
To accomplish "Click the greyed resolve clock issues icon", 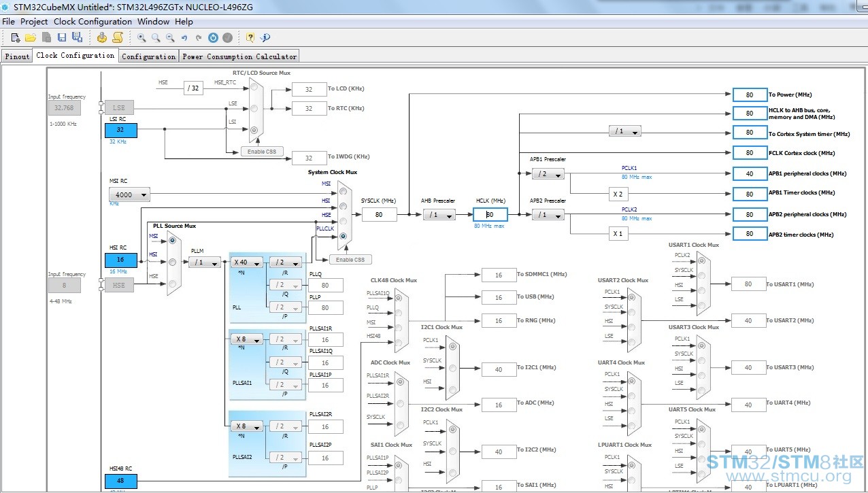I will coord(227,37).
